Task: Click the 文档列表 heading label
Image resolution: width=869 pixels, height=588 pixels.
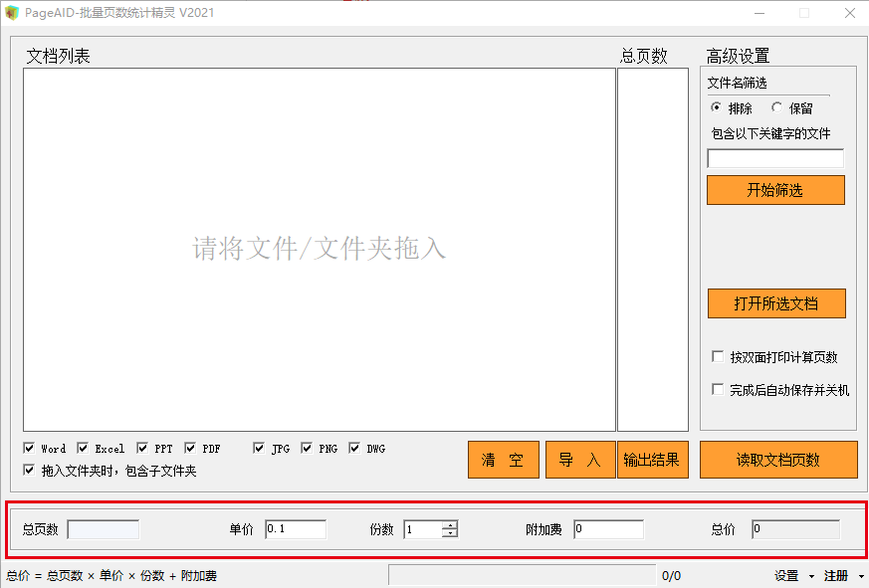Action: point(58,56)
